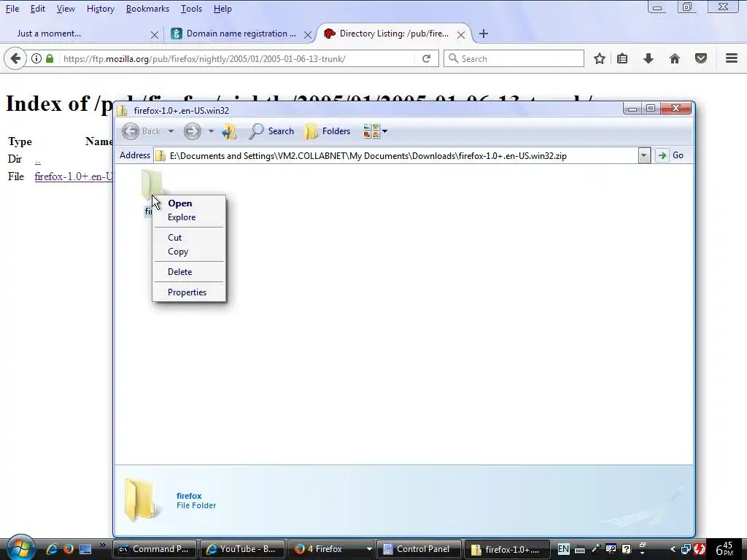Click the Firefox URL address field

click(x=236, y=58)
